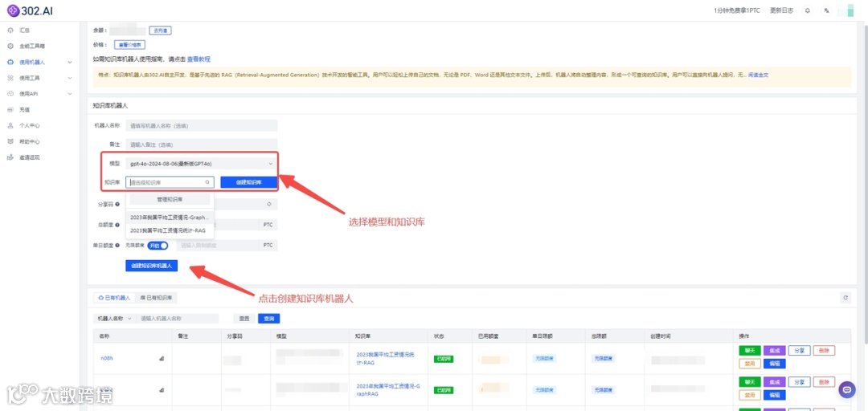Open the user avatar in top-right corner

[850, 10]
